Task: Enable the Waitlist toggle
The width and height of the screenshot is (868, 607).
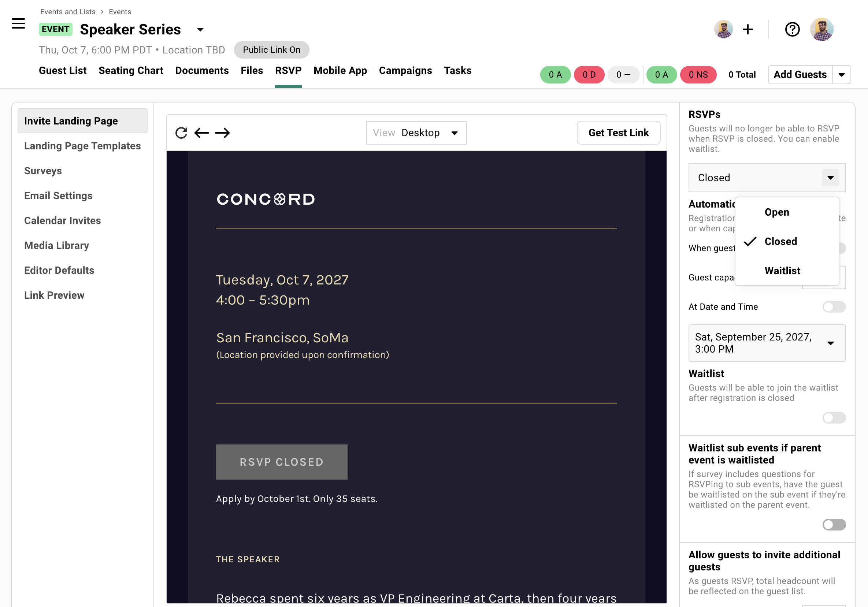Action: point(834,418)
